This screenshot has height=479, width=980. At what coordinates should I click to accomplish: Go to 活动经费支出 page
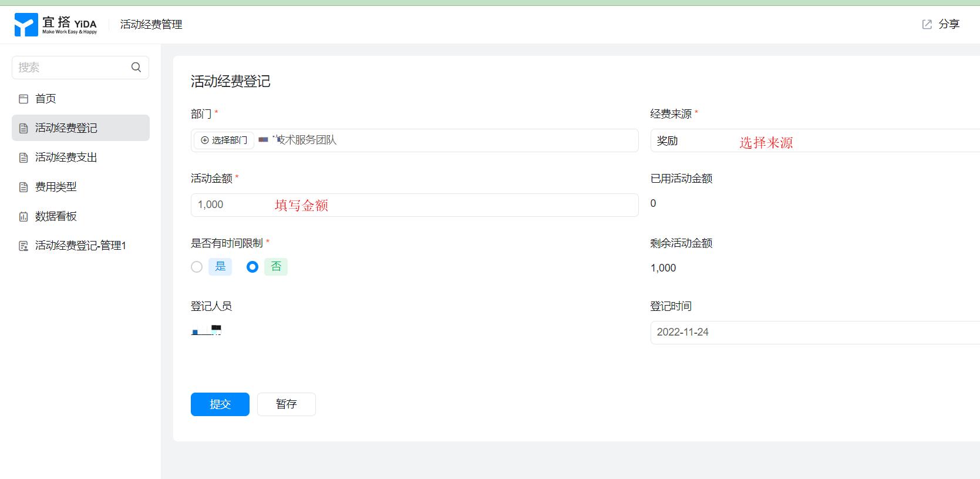80,158
